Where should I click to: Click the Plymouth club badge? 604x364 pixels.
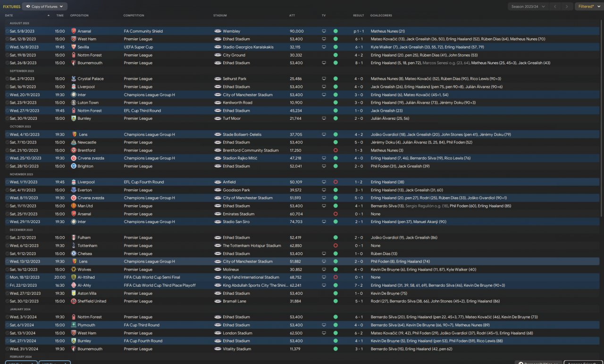[x=73, y=325]
